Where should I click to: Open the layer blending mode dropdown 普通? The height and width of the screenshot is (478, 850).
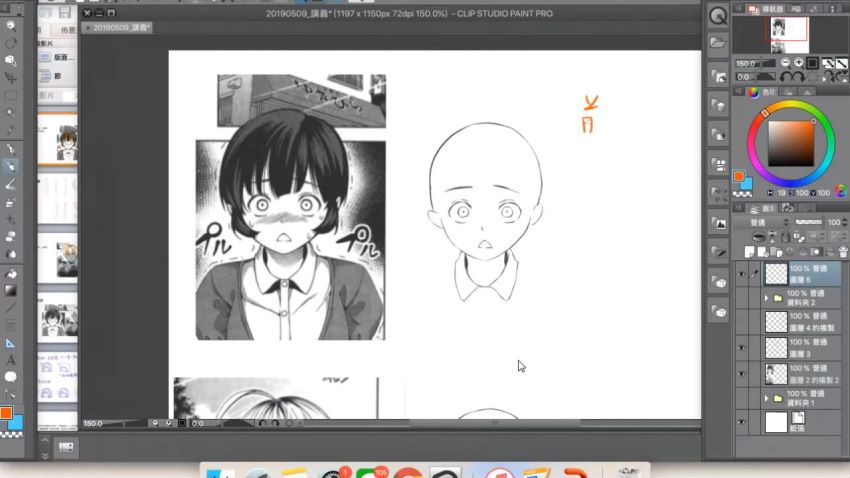pos(764,222)
